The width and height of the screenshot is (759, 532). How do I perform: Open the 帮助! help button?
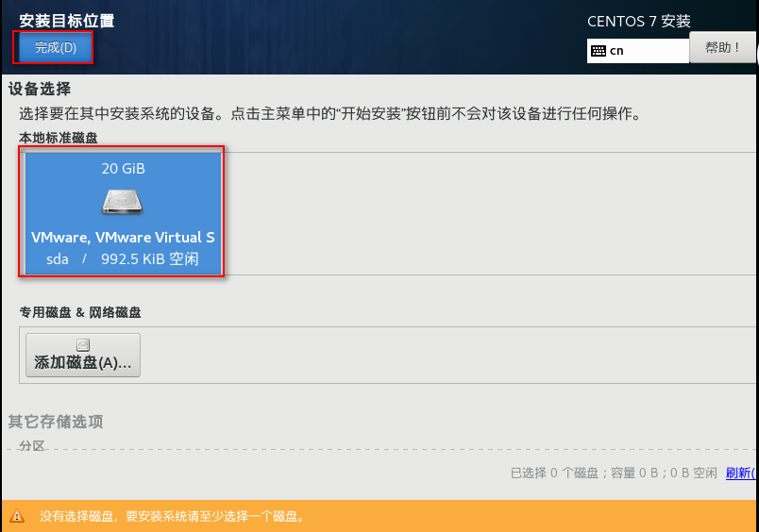point(722,47)
